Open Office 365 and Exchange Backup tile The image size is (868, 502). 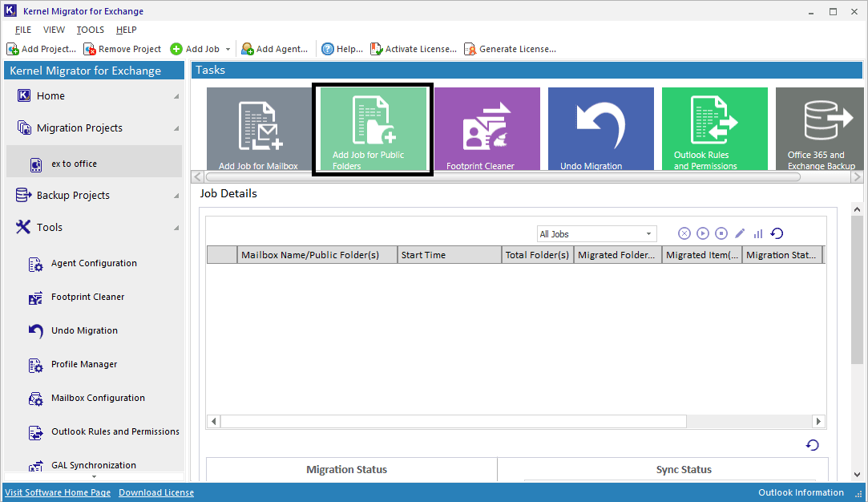tap(820, 128)
